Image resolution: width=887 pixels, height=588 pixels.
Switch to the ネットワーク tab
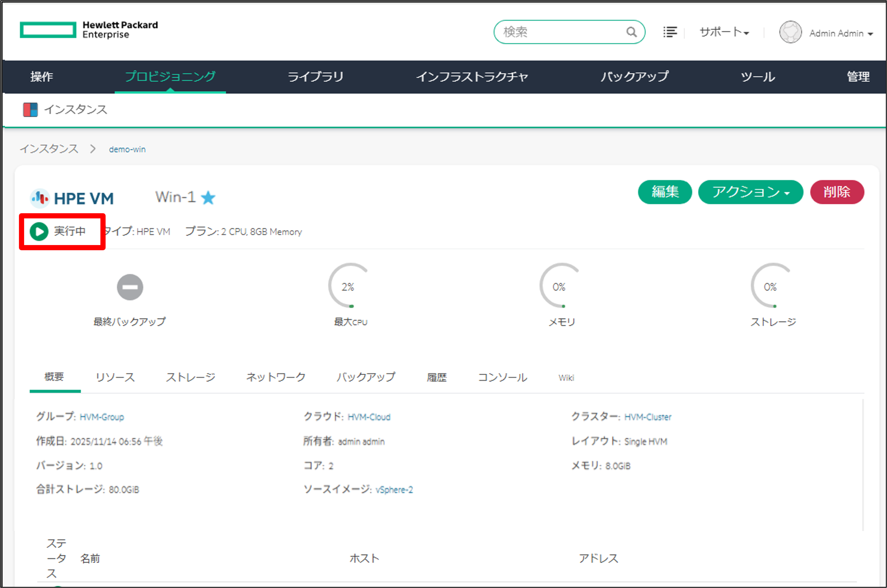[275, 377]
